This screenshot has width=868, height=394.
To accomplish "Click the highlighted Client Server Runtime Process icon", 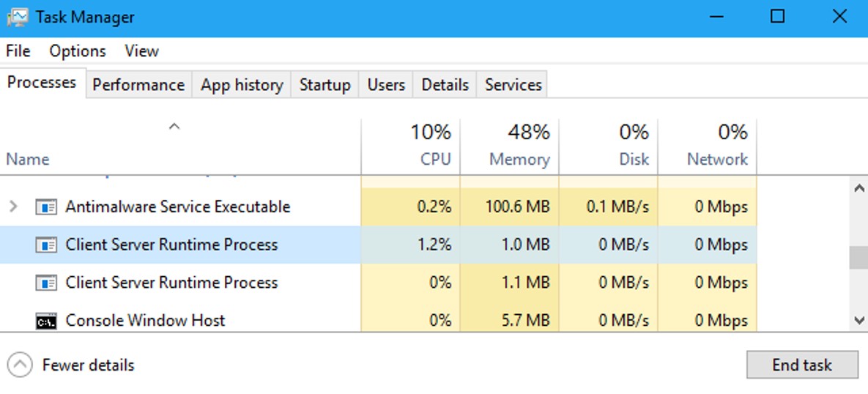I will [46, 245].
